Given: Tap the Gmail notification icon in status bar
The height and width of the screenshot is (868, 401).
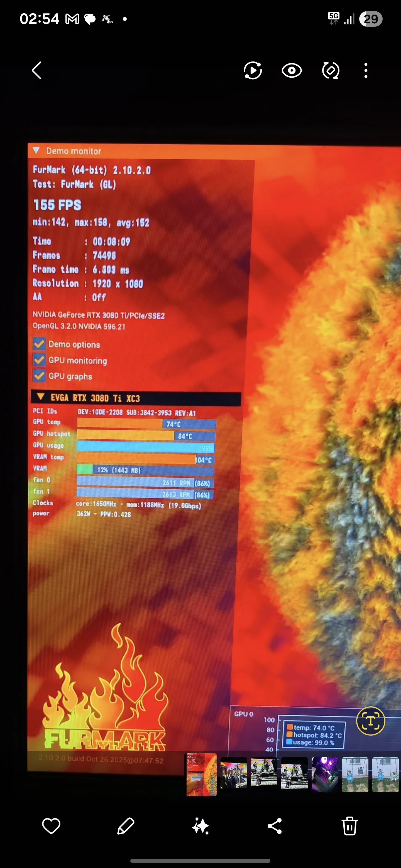Looking at the screenshot, I should coord(72,19).
